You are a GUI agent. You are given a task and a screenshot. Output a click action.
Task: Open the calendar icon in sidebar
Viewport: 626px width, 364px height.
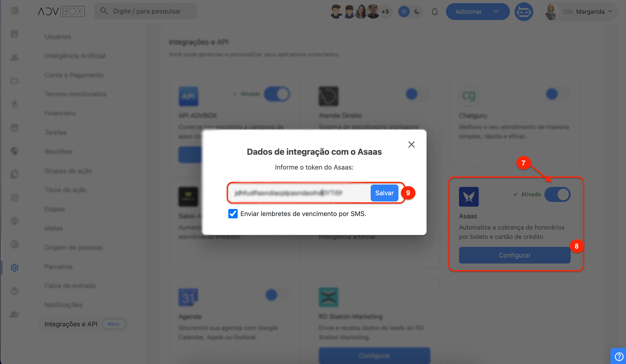tap(15, 127)
